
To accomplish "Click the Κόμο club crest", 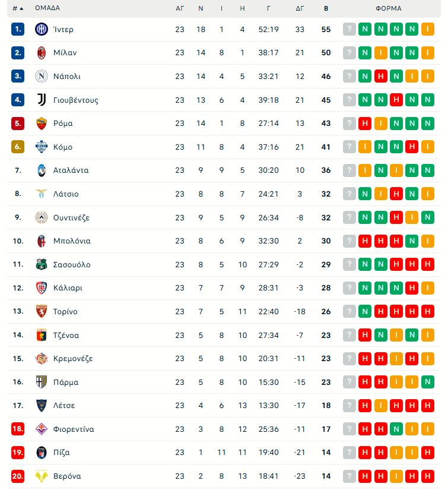I will 40,147.
